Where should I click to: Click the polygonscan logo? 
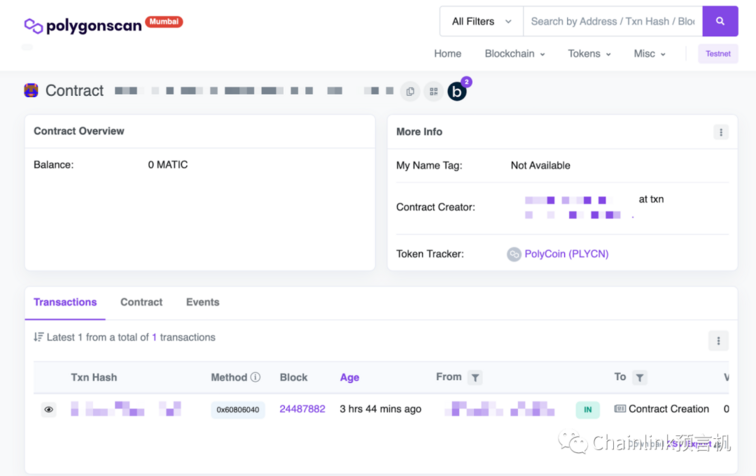click(83, 25)
